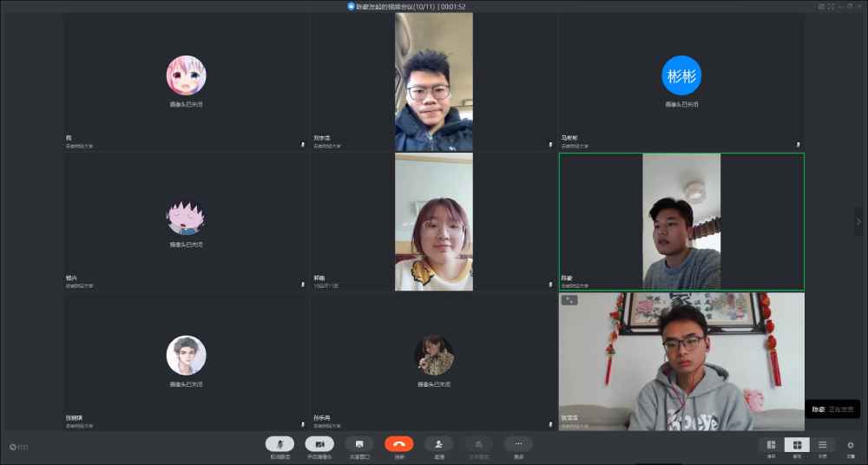
Task: Click the green-bordered active speaker video
Action: tap(681, 221)
